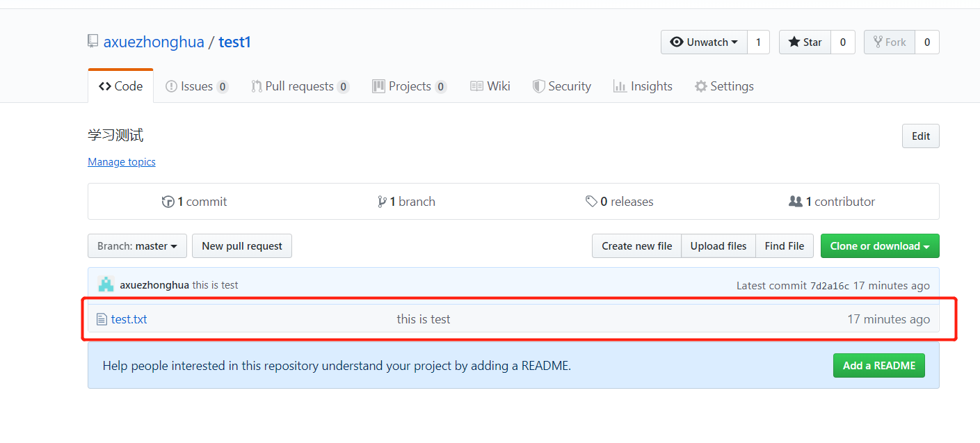This screenshot has height=443, width=980.
Task: Click '17 minutes ago' in test.txt row
Action: click(x=888, y=319)
